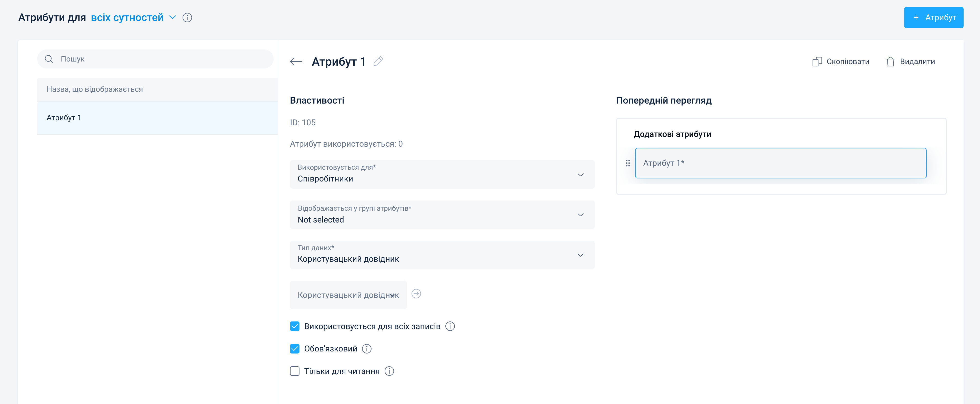The image size is (980, 404).
Task: Click the pencil icon to rename Атрибут 1
Action: pos(378,61)
